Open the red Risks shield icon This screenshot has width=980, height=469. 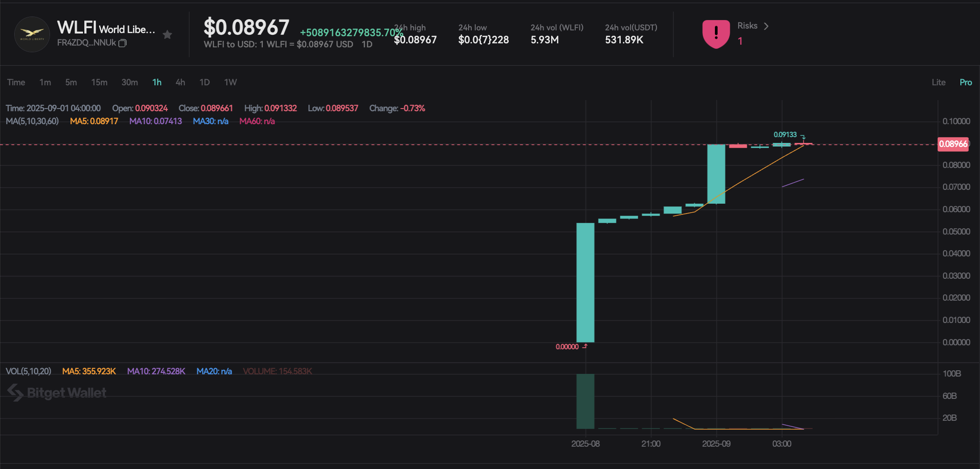tap(716, 34)
